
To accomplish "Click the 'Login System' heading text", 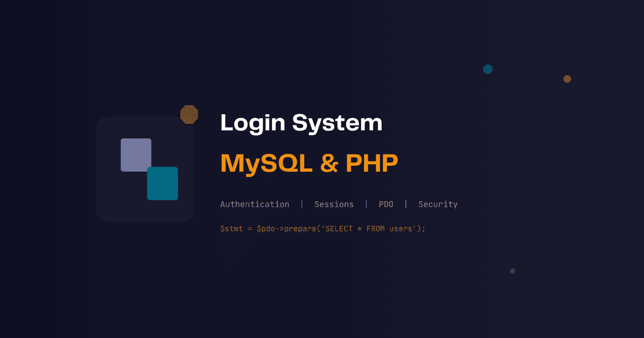I will (301, 123).
